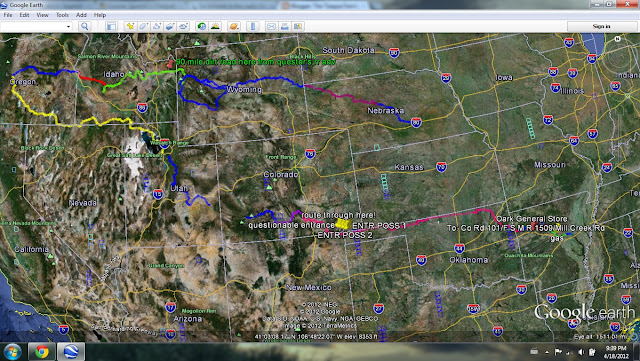The height and width of the screenshot is (361, 640).
Task: Click the I-90 shield in South Dakota
Action: 394,53
